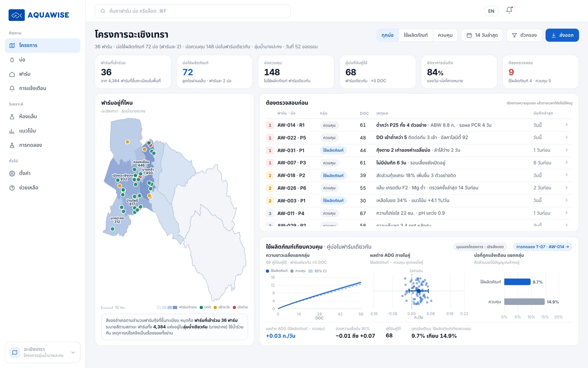Screen dimensions: 588x368
Task: Click the map icon in ฉะเชิงเทรา project selector
Action: (x=15, y=352)
